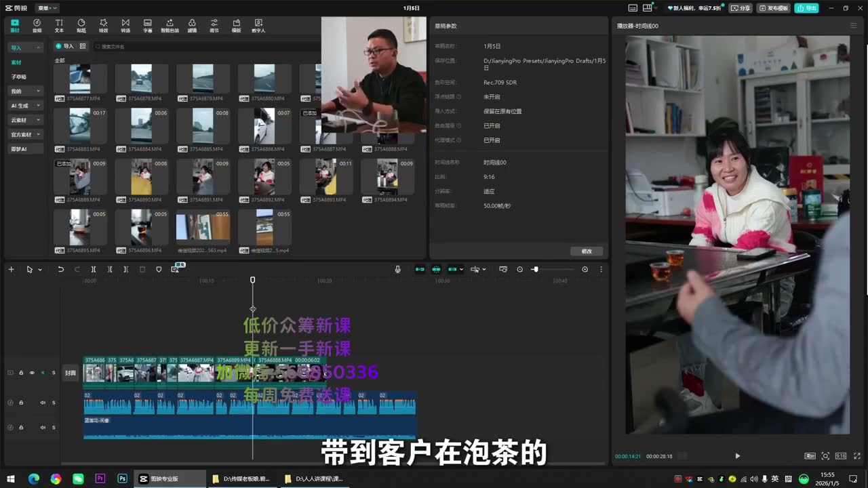Open Premiere Pro from the taskbar
868x488 pixels.
click(x=100, y=479)
